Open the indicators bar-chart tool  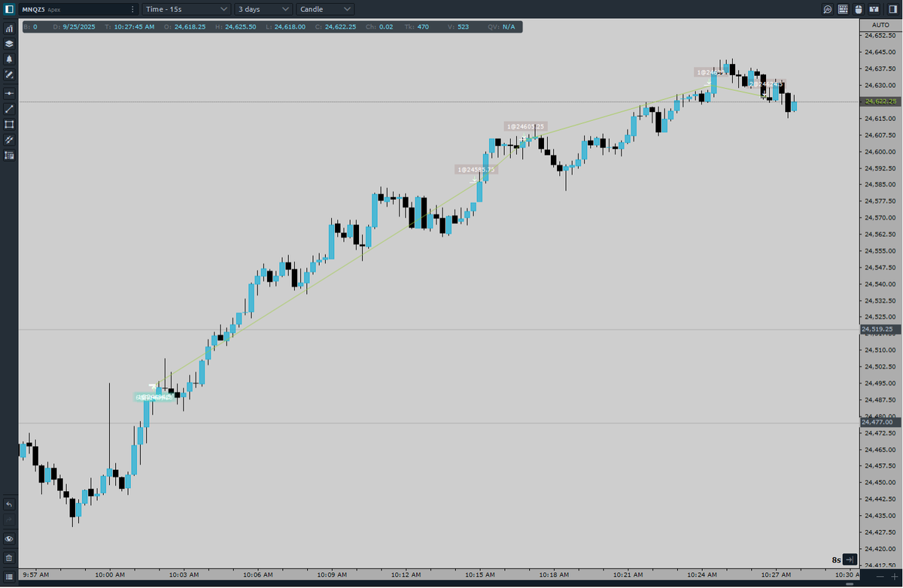(x=9, y=28)
